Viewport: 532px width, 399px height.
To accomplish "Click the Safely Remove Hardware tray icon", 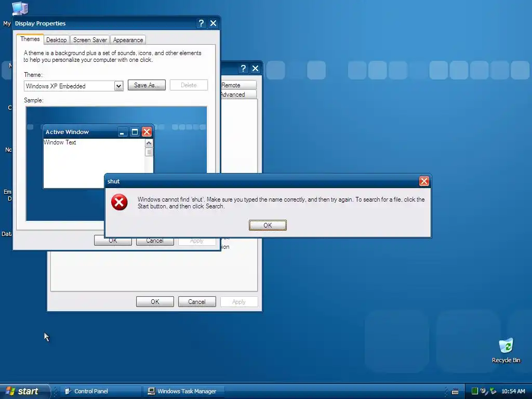I will point(493,391).
